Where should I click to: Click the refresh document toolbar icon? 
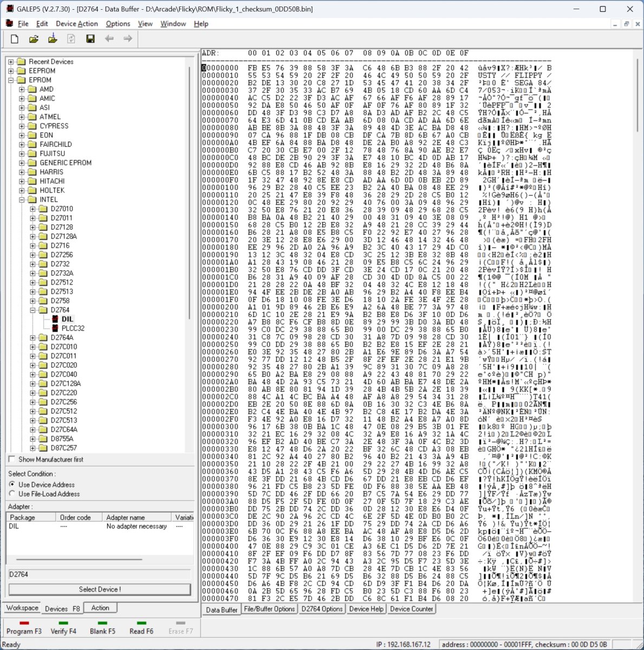[71, 38]
